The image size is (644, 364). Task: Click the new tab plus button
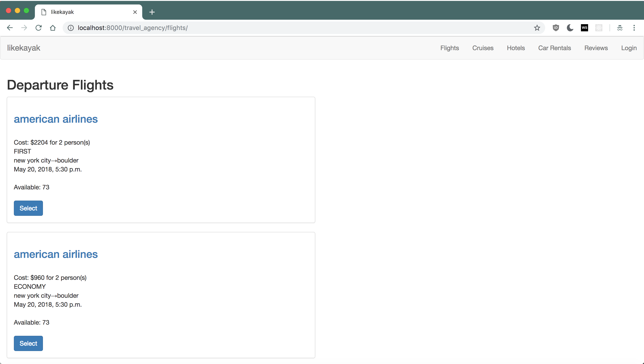tap(152, 12)
